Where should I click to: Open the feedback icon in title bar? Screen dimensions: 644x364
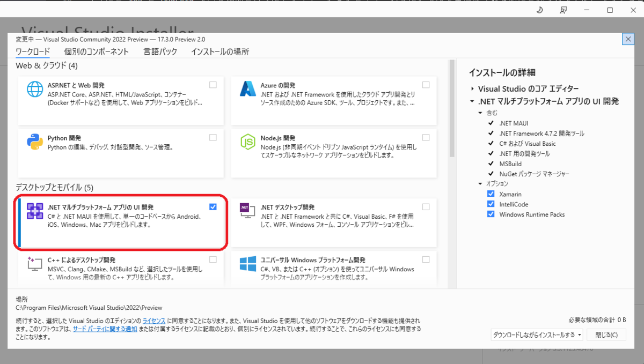(x=563, y=10)
